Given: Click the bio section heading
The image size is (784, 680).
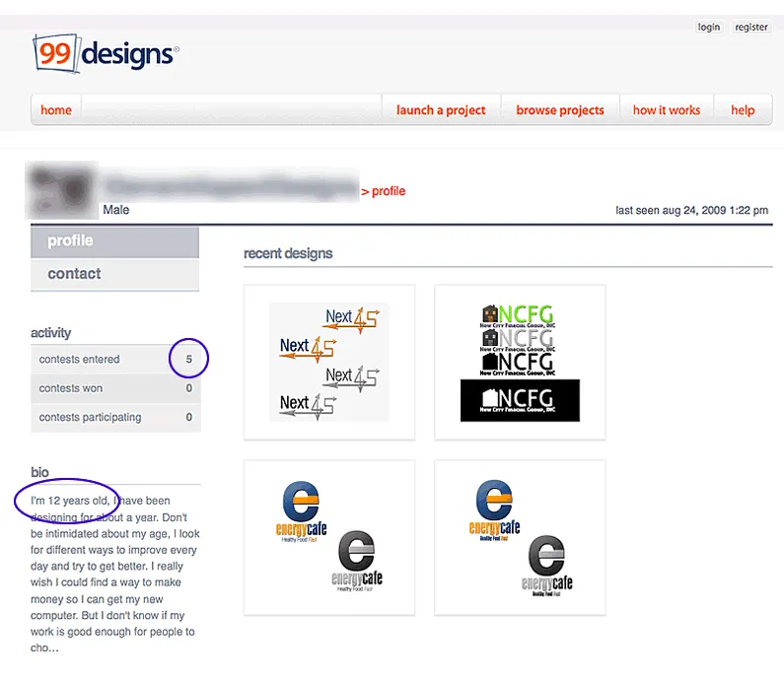Looking at the screenshot, I should [x=40, y=472].
